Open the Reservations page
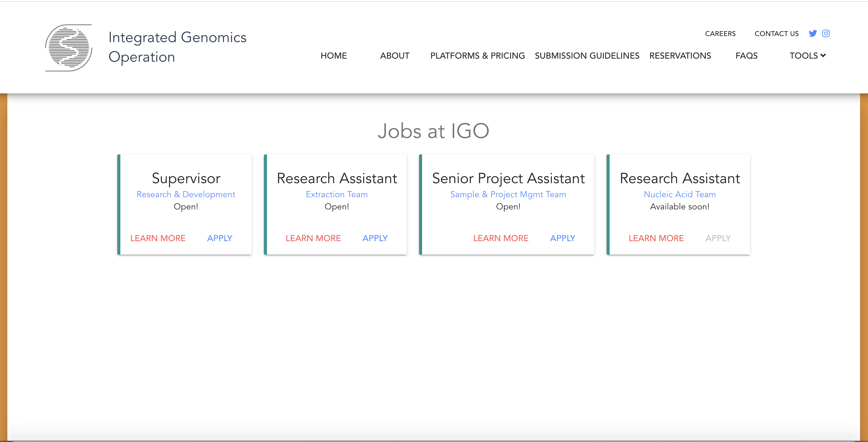This screenshot has width=868, height=442. click(x=680, y=56)
